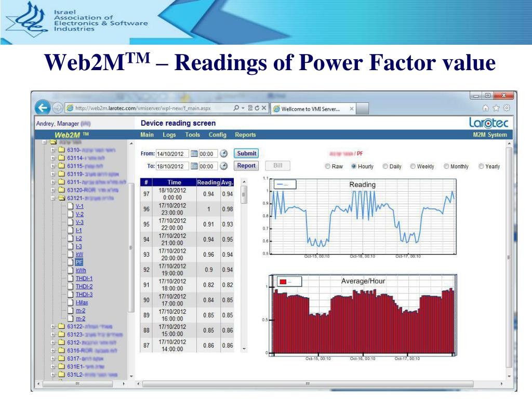Select the Yearly radio button
The height and width of the screenshot is (399, 532).
point(481,166)
